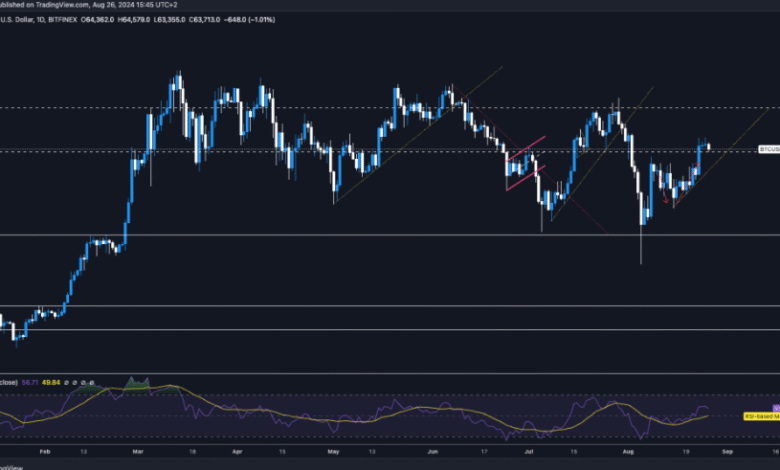Click the 1D timeframe label in chart header

39,20
